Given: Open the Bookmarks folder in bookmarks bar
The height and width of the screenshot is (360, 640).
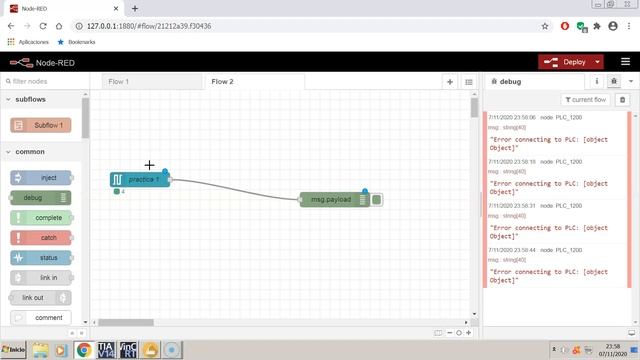Looking at the screenshot, I should [76, 42].
